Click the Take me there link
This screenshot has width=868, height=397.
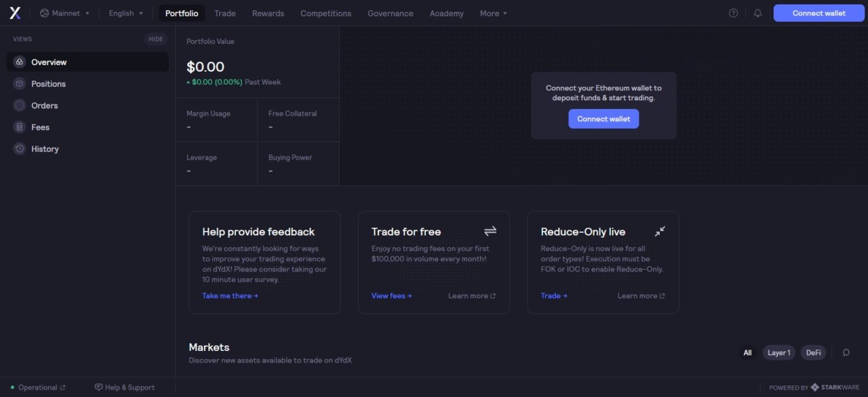(230, 295)
